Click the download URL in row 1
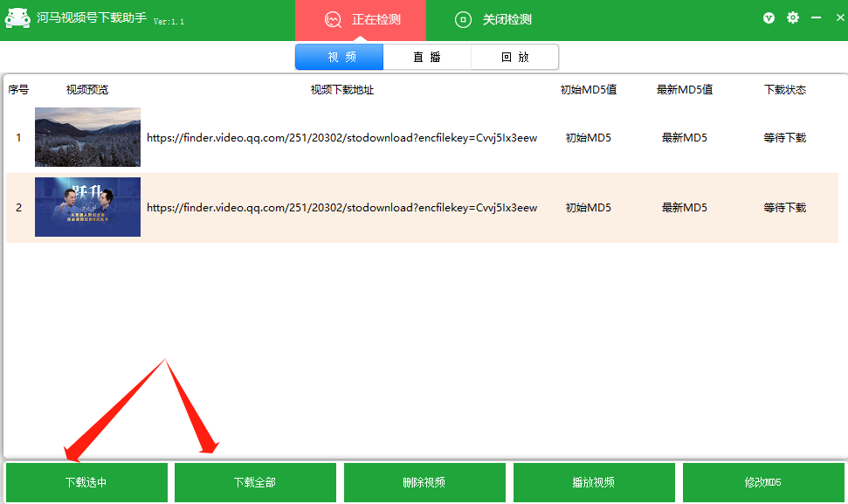Image resolution: width=848 pixels, height=504 pixels. (341, 138)
